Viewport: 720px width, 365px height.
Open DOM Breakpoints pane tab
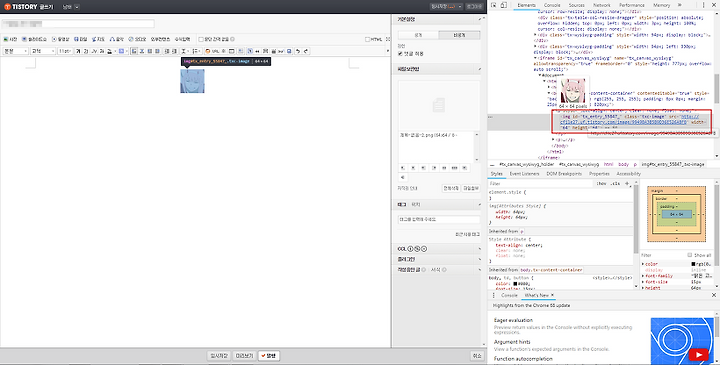tap(564, 174)
